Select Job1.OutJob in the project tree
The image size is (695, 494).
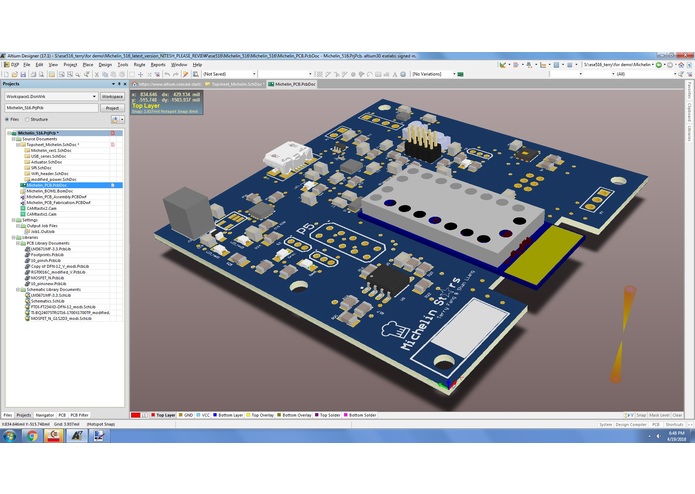pos(43,232)
